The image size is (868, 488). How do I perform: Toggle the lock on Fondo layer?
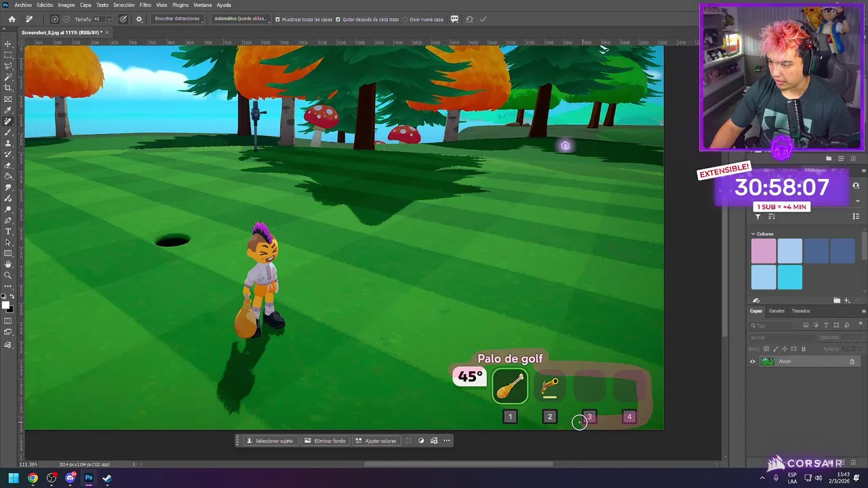[x=852, y=361]
